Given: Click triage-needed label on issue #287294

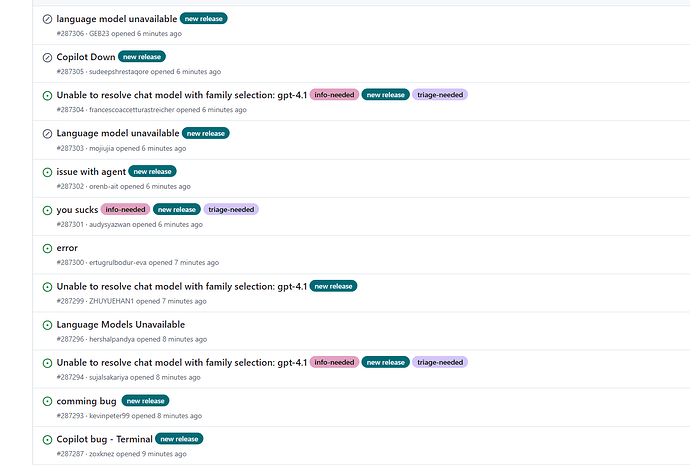Looking at the screenshot, I should pos(440,362).
